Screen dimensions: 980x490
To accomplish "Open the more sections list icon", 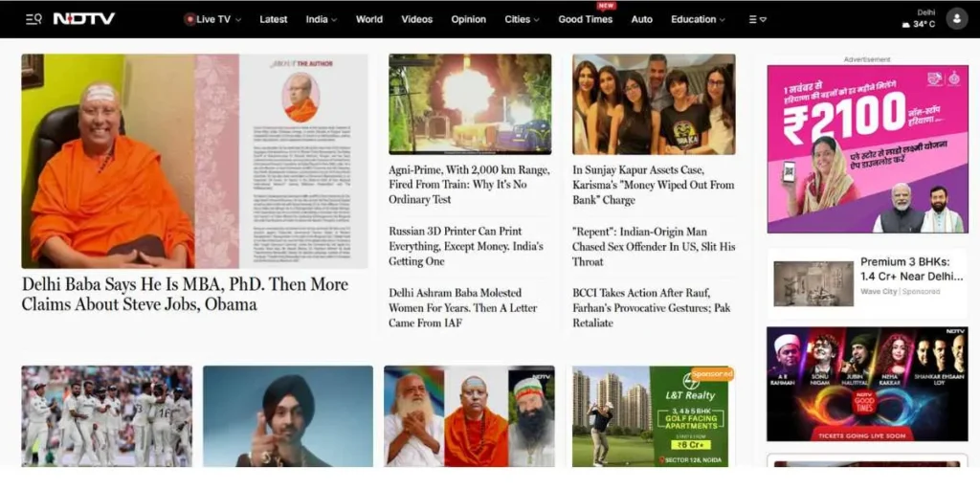I will 757,19.
